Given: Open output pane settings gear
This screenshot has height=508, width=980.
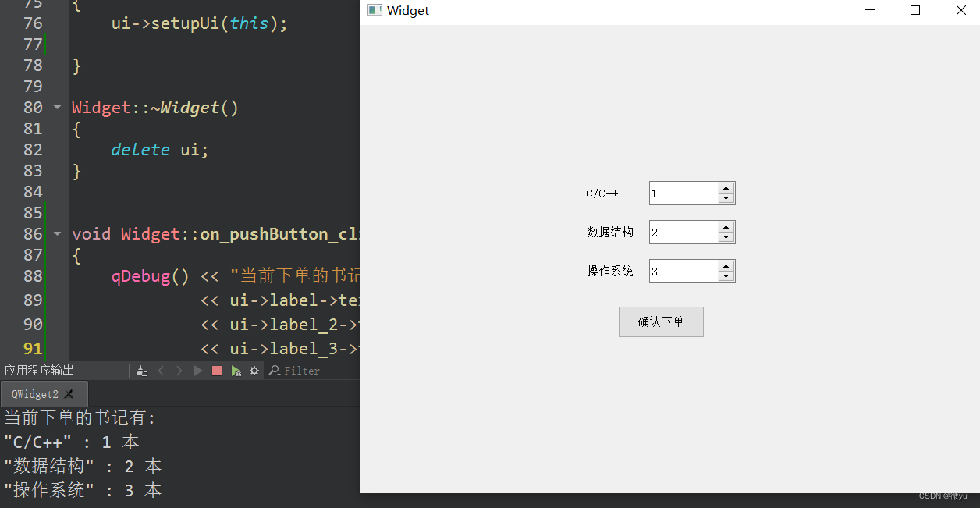Looking at the screenshot, I should click(x=254, y=371).
